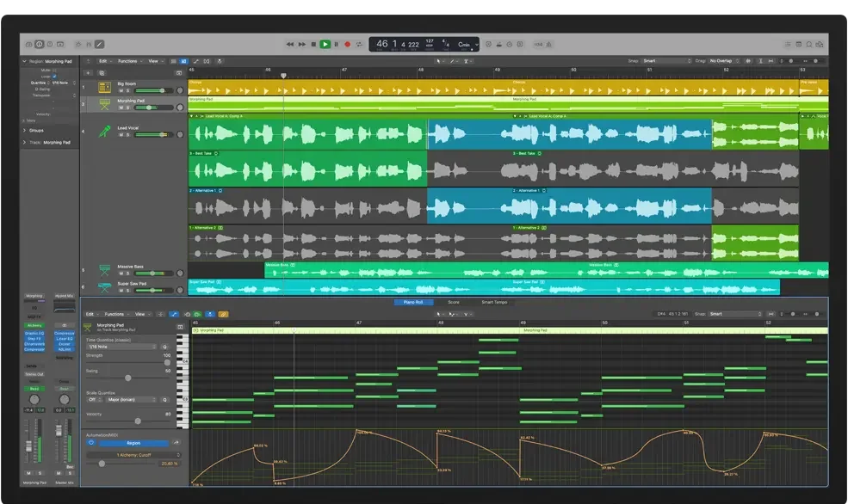Enable MIDI In icon in the Piano Roll toolbar

coord(187,314)
